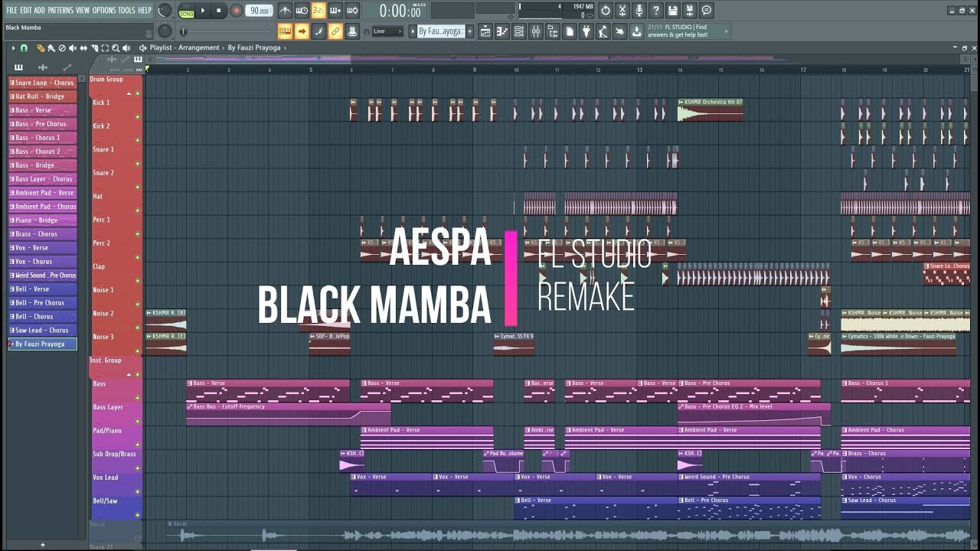This screenshot has height=551, width=980.
Task: Open the EDIT menu
Action: [x=26, y=11]
